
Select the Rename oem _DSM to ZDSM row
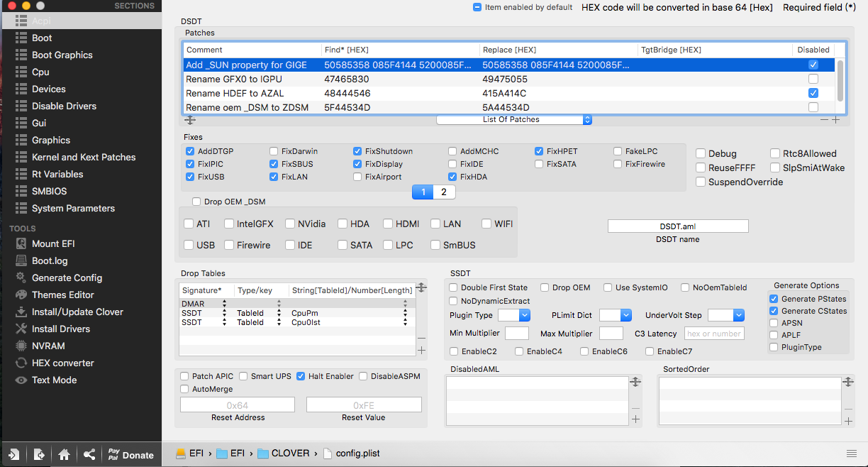(509, 107)
